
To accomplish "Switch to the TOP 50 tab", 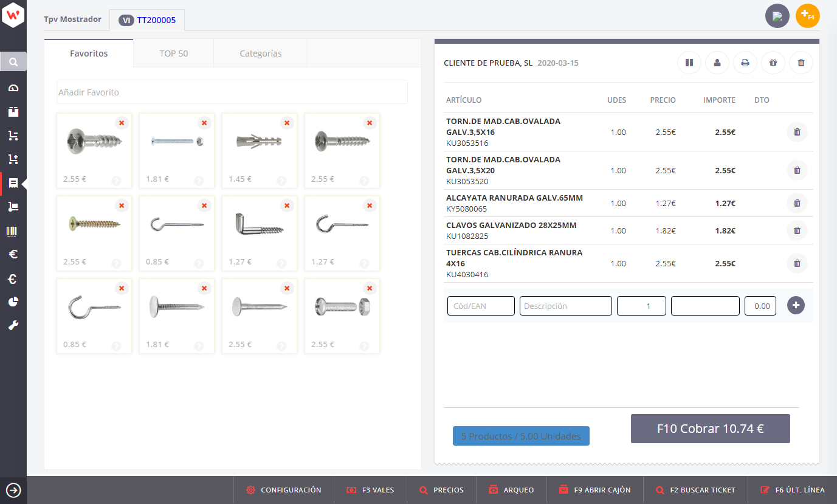I will click(x=174, y=54).
